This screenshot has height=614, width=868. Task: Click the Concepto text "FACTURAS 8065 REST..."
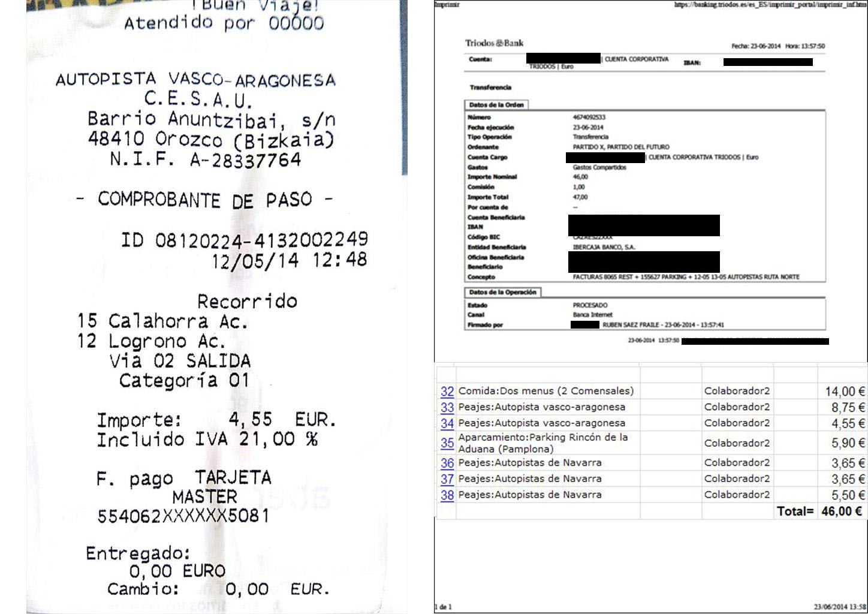[686, 277]
